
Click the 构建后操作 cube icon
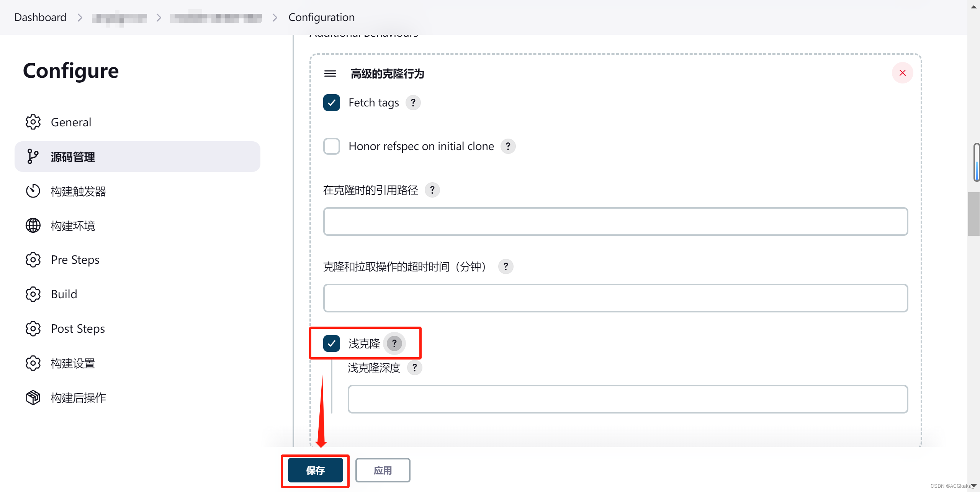32,397
